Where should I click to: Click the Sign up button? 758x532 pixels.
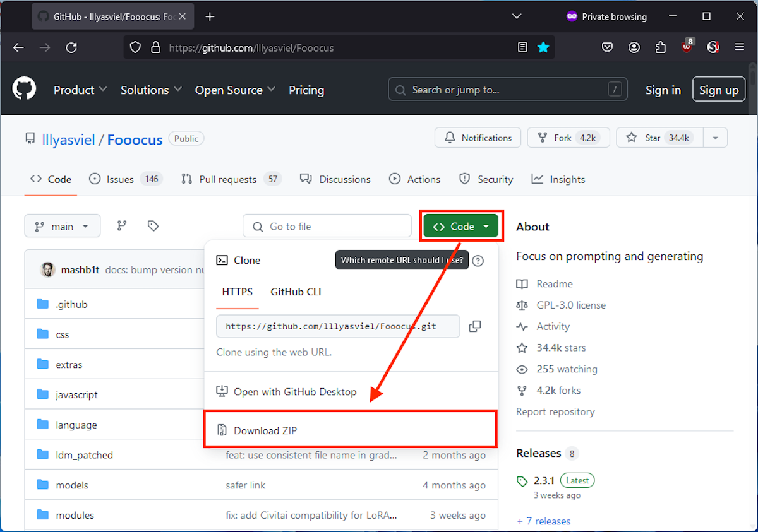[x=719, y=90]
